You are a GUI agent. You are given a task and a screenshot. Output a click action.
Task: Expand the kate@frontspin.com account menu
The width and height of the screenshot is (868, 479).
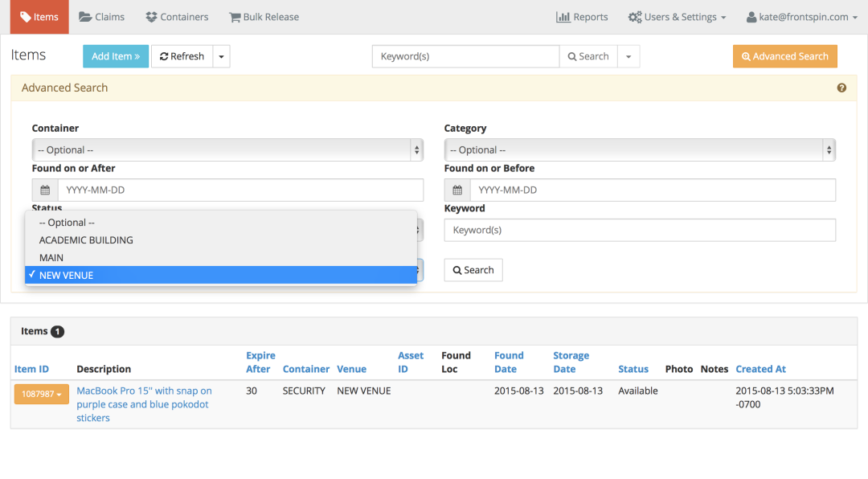click(801, 16)
